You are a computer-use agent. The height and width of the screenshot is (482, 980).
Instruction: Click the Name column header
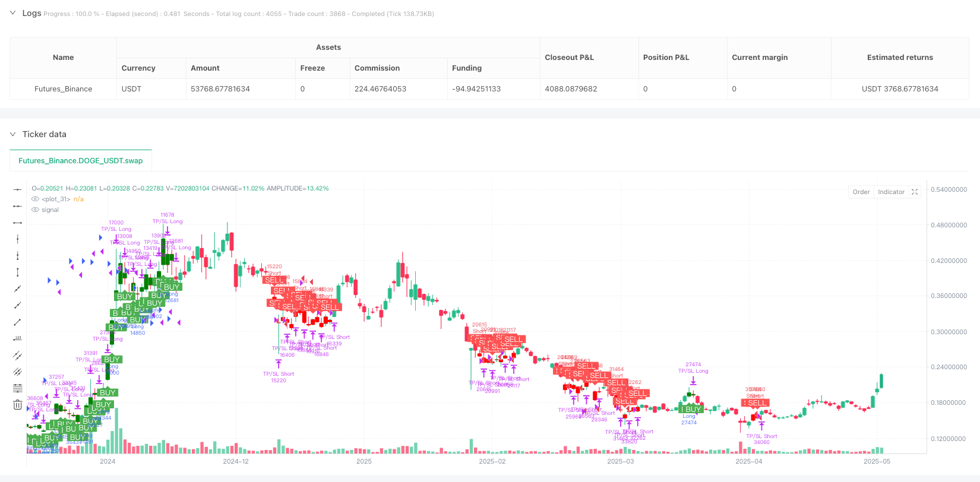click(64, 58)
